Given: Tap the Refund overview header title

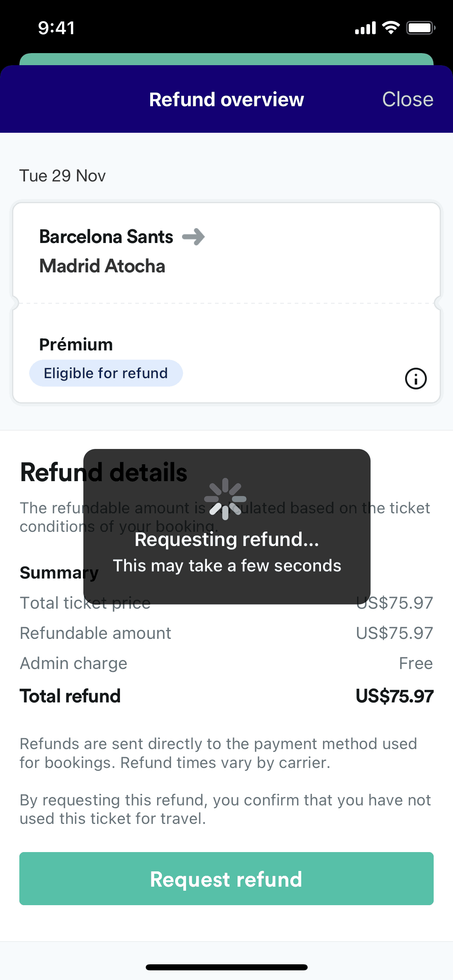Looking at the screenshot, I should tap(226, 99).
